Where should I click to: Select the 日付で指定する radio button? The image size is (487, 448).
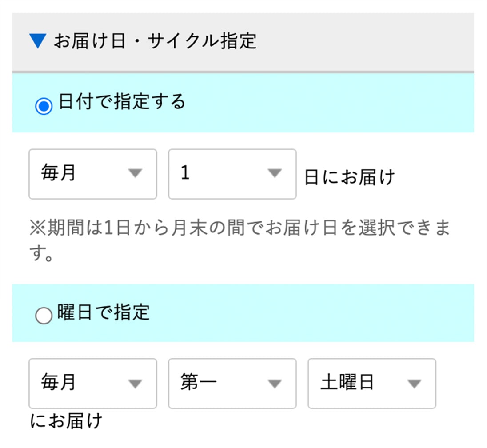tap(44, 106)
